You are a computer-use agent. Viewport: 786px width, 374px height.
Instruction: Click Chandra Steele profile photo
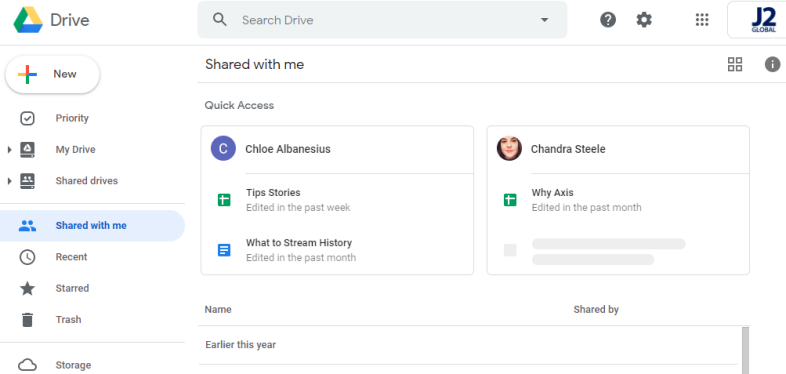509,148
